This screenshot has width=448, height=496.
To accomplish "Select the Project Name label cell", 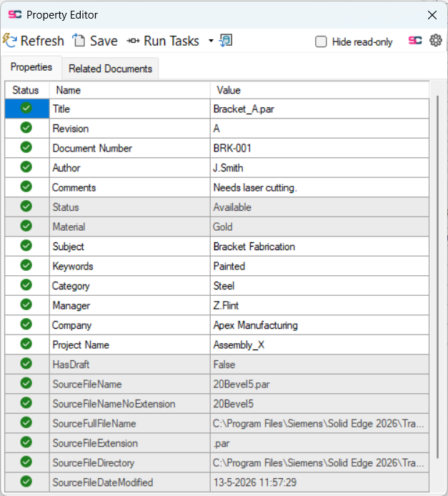I will tap(129, 344).
